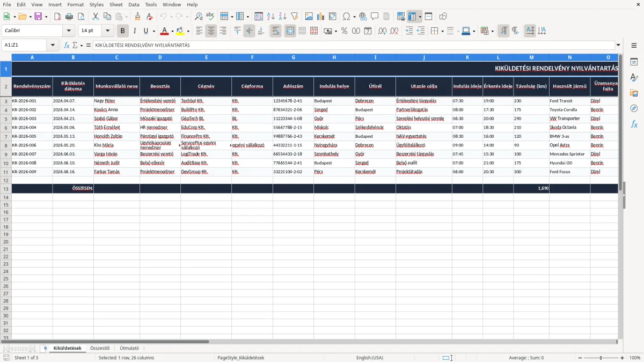Toggle Wrap Text
The height and width of the screenshot is (362, 644).
pos(276,31)
